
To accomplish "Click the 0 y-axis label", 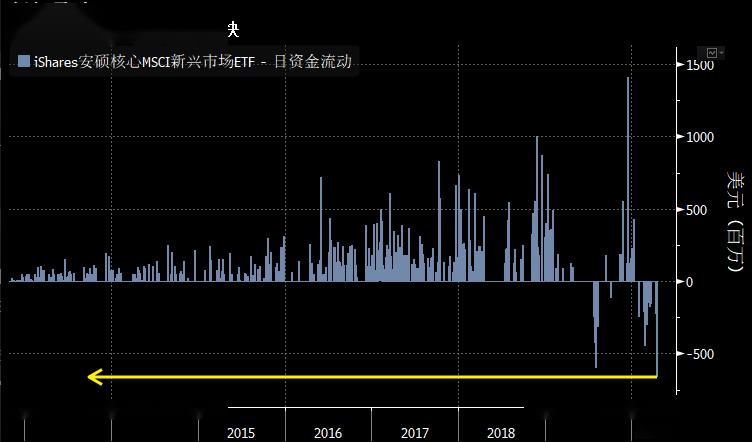I will [x=690, y=282].
